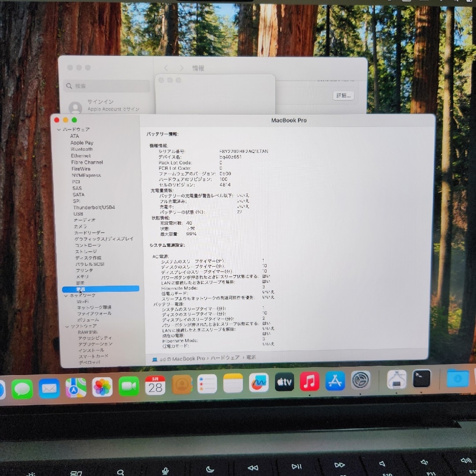Image resolution: width=476 pixels, height=476 pixels.
Task: Open Maps from the Dock
Action: pyautogui.click(x=76, y=387)
